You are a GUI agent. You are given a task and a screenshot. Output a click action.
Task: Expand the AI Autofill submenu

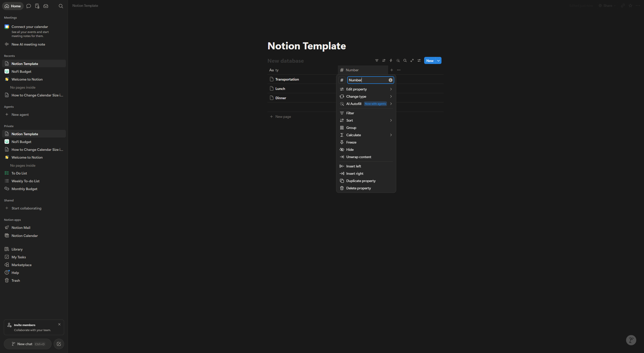click(366, 104)
